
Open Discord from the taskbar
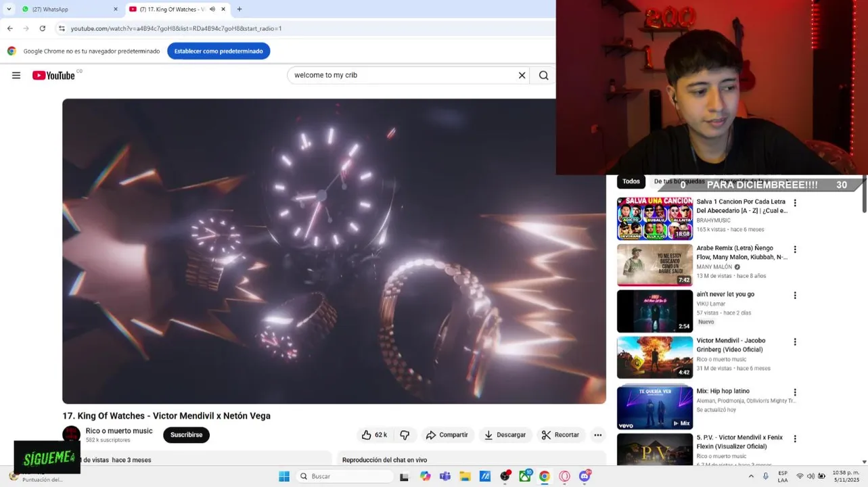pyautogui.click(x=585, y=476)
